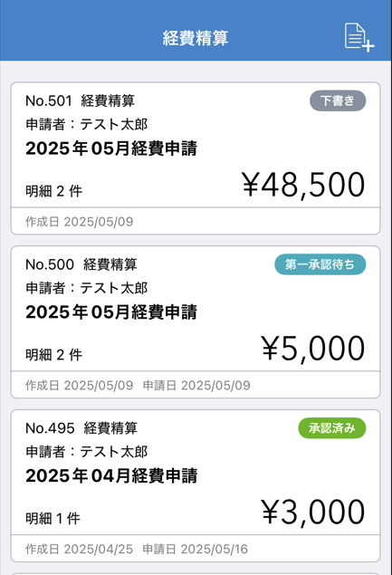
Task: Click 明細 2 件 in report No.501
Action: 54,191
